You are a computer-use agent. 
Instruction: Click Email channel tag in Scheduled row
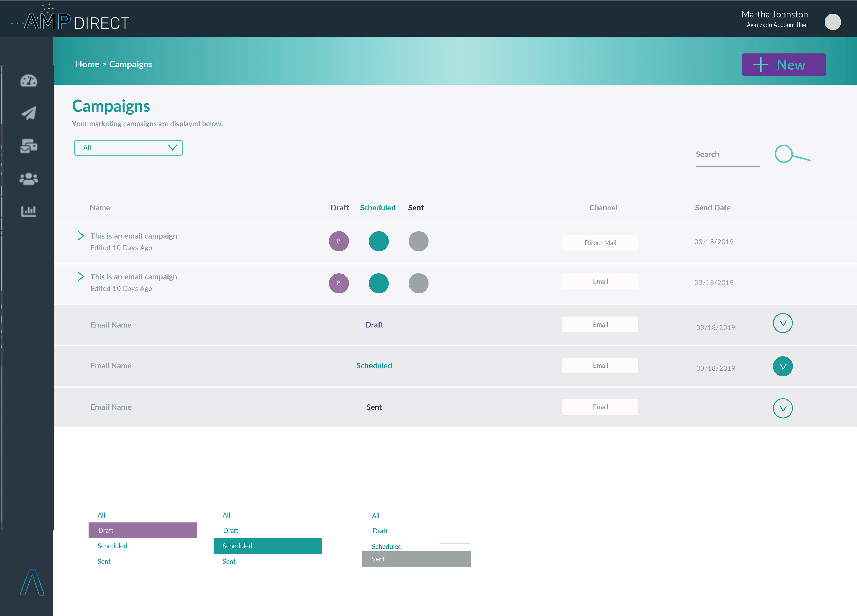click(600, 365)
